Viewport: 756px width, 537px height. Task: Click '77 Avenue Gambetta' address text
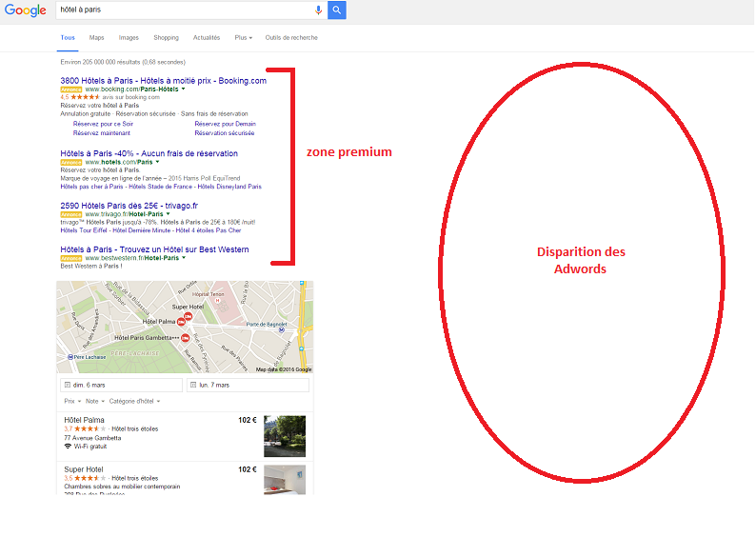pos(92,438)
